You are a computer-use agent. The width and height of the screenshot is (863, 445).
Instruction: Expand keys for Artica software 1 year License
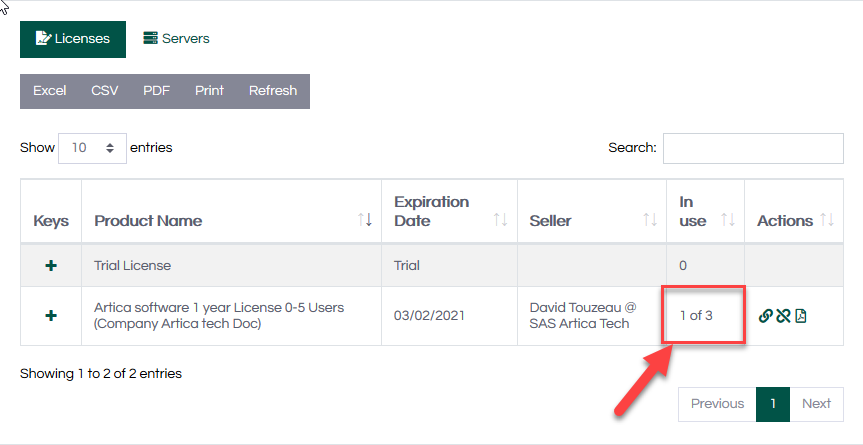[x=51, y=316]
